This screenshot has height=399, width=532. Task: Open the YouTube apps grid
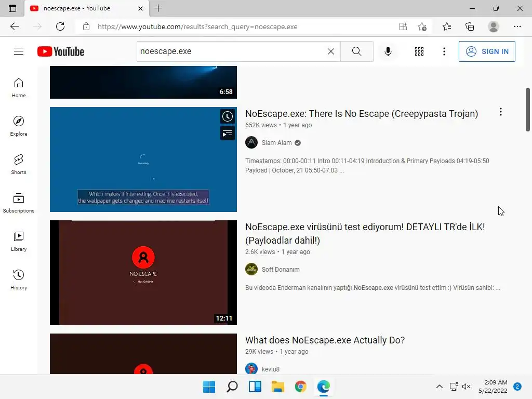click(x=419, y=51)
